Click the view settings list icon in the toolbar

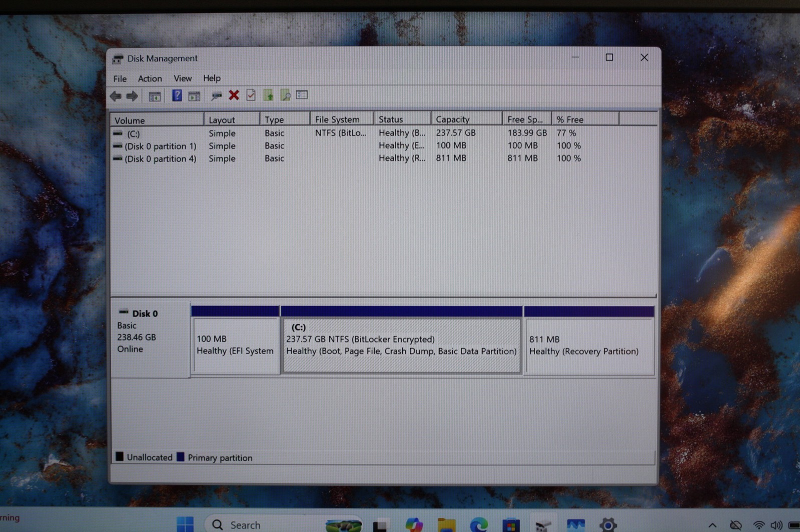302,94
